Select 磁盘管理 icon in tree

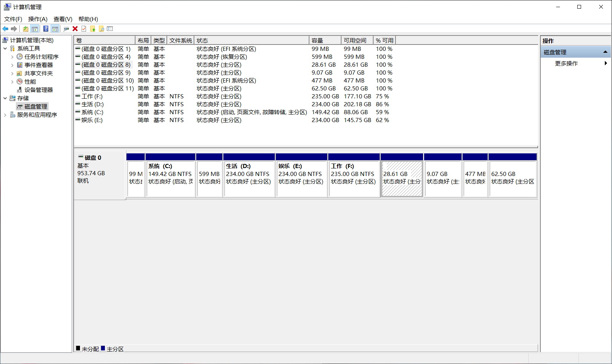[x=20, y=107]
